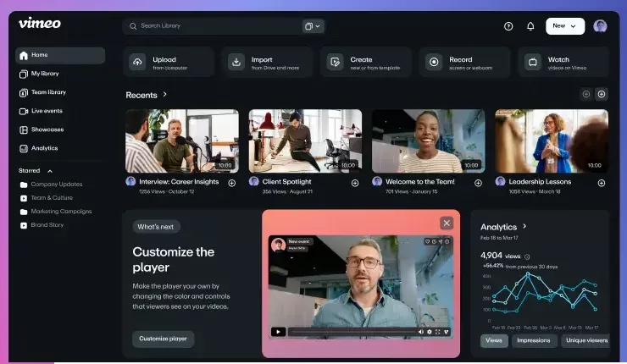Click the Upload from computer icon
The width and height of the screenshot is (627, 364).
137,62
